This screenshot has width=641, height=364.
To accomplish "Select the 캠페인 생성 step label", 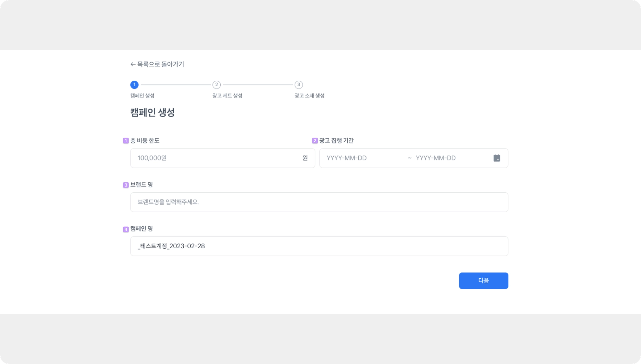I will tap(142, 96).
